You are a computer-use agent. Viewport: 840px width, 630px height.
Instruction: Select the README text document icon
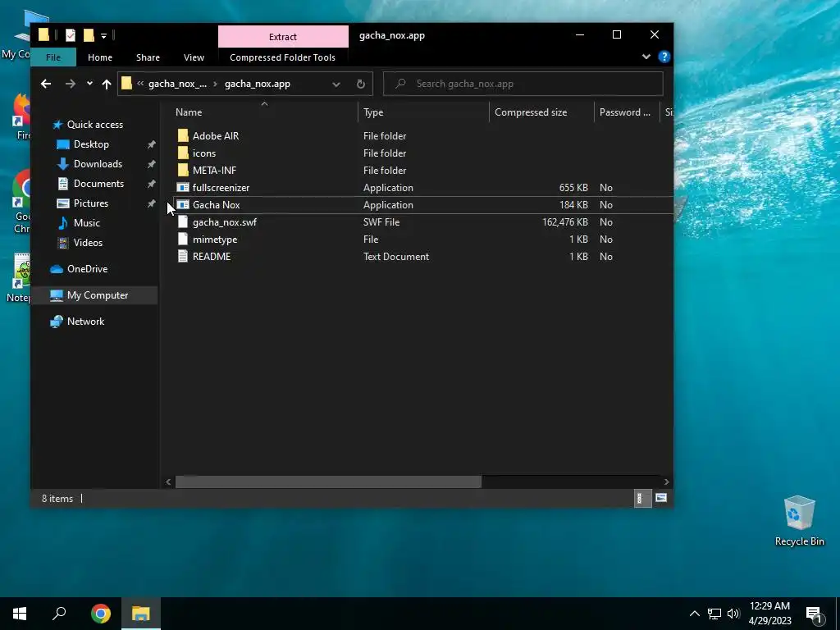click(x=183, y=256)
